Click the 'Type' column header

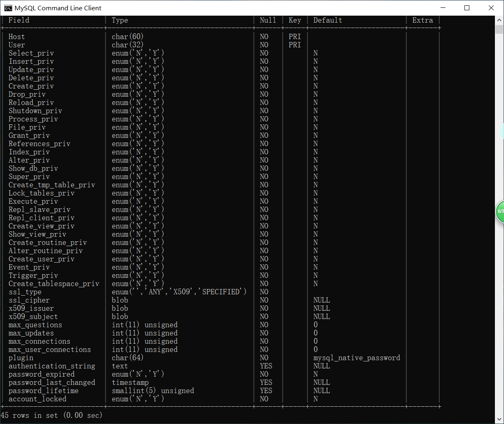coord(120,20)
